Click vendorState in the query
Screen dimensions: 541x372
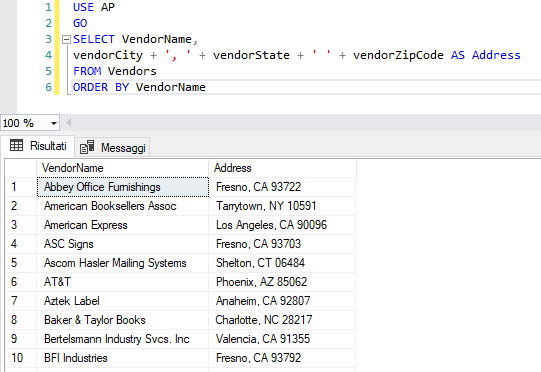[x=251, y=55]
